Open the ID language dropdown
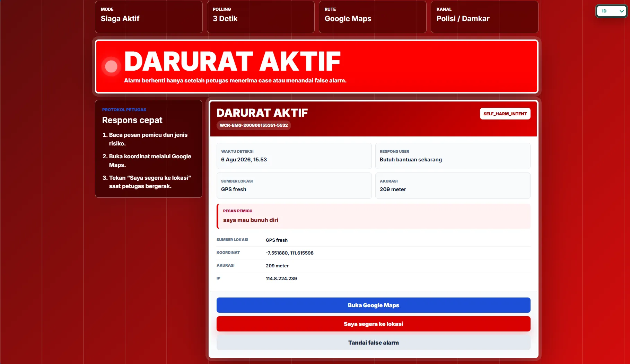 click(x=611, y=11)
